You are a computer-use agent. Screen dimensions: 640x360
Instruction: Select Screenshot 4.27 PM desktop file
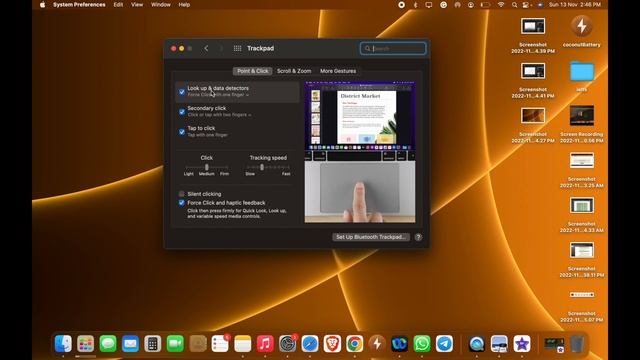tap(533, 125)
